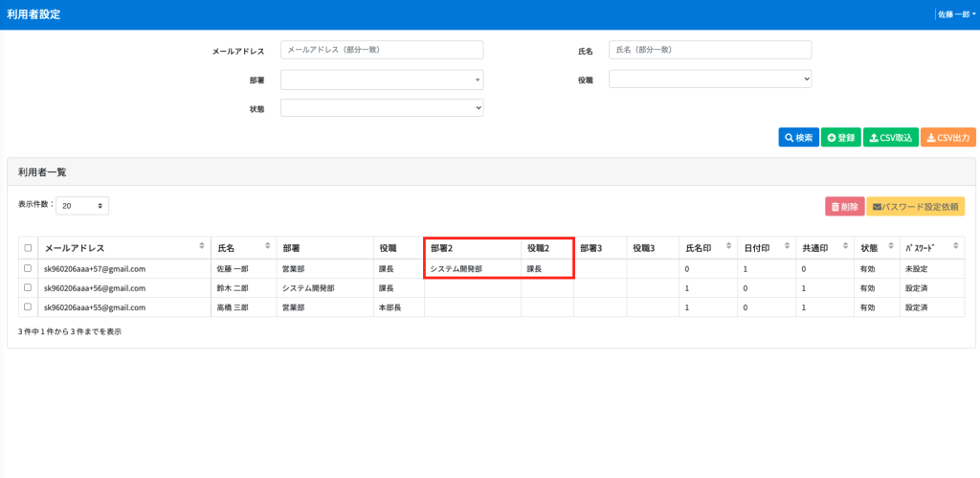Toggle the select-all checkbox in table header
The image size is (980, 478).
pyautogui.click(x=28, y=249)
